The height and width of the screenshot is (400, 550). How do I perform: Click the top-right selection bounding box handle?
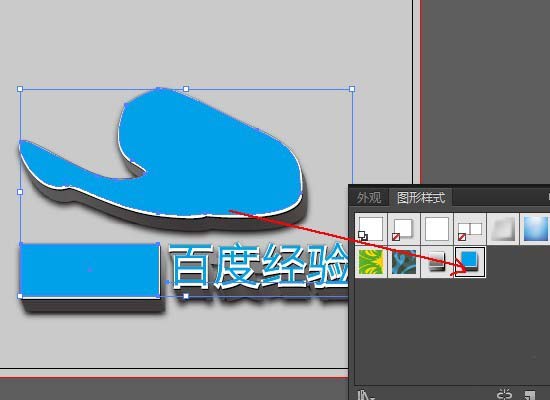(x=352, y=89)
